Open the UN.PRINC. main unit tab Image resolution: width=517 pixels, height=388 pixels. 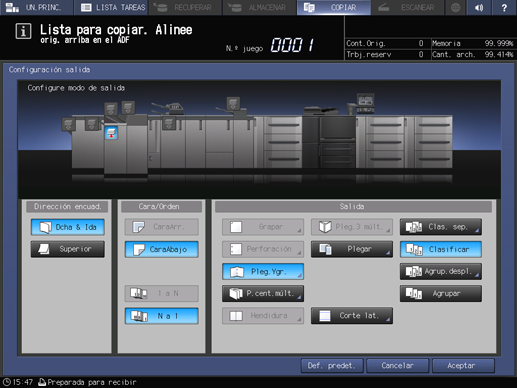37,7
